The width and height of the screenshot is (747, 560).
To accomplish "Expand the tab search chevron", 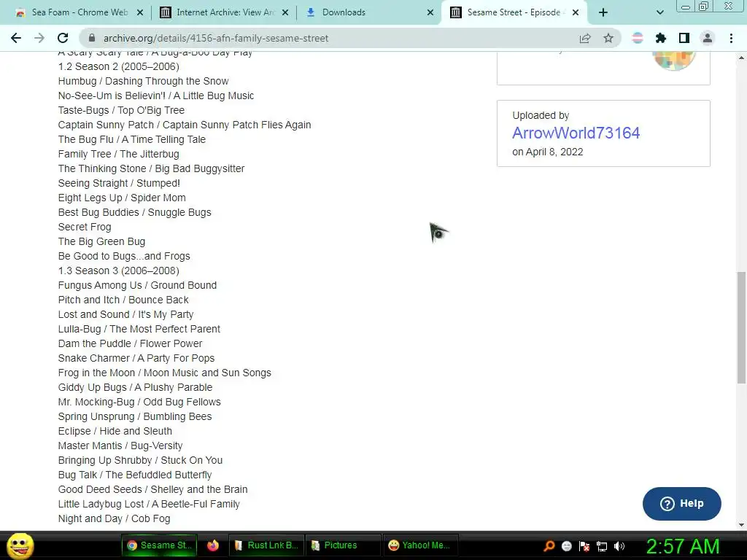I will pos(659,12).
